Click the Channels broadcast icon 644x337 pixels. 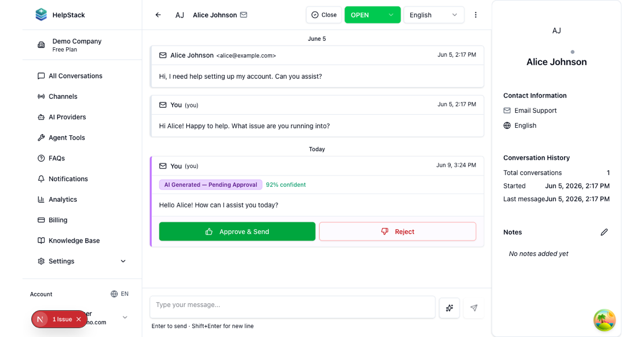[41, 97]
